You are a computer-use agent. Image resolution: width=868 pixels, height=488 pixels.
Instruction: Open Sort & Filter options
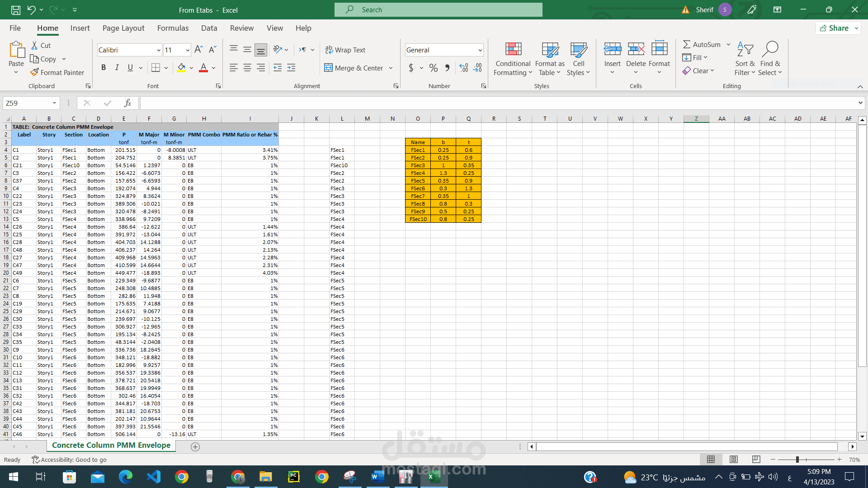(745, 59)
